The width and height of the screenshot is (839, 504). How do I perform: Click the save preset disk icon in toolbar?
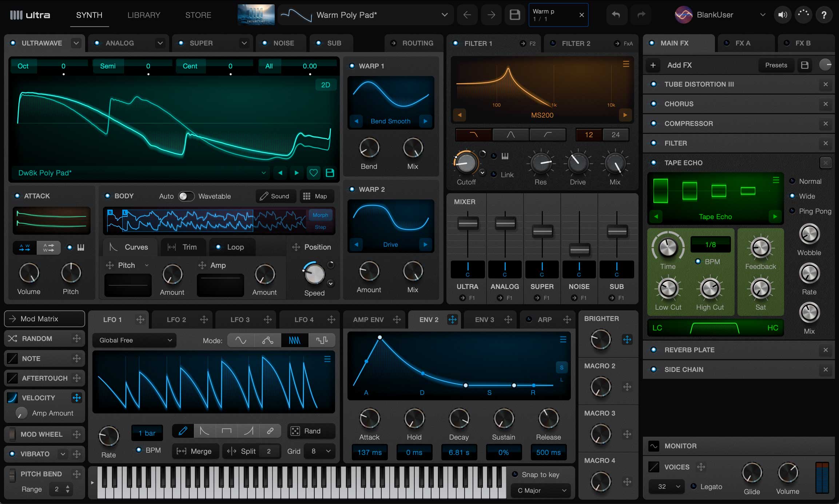pos(514,15)
